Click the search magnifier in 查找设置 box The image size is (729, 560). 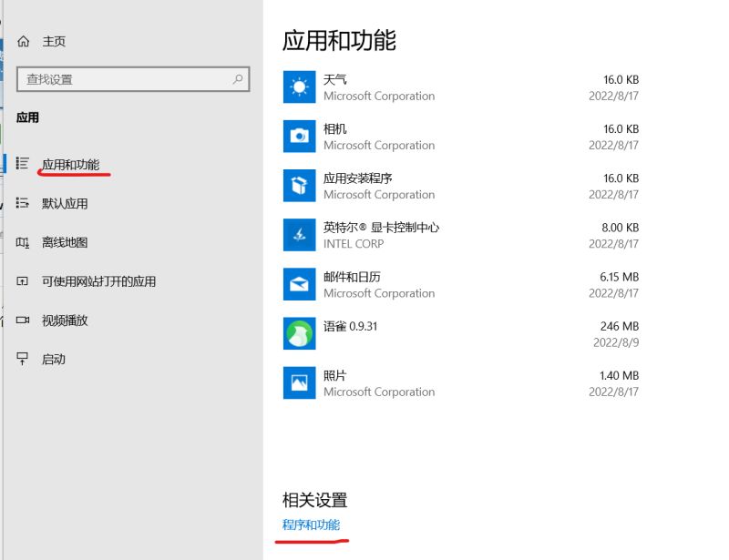coord(239,79)
